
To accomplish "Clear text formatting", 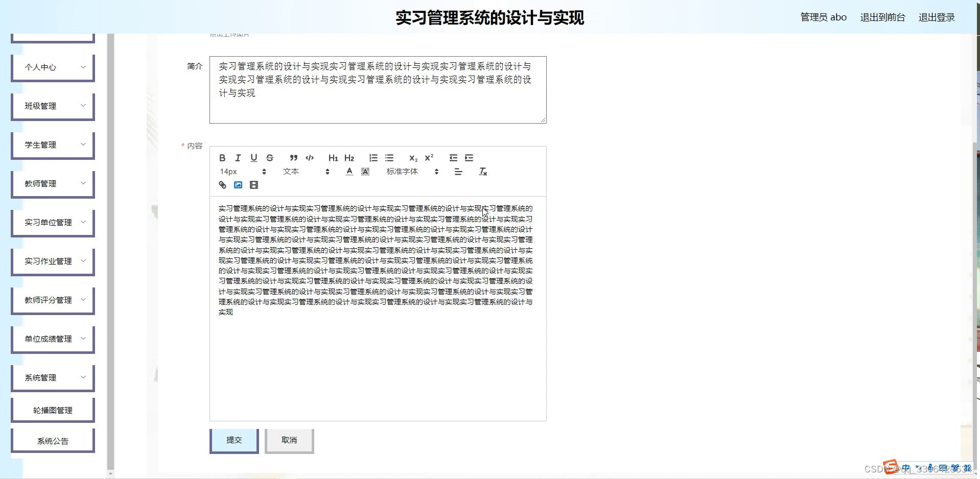I will pyautogui.click(x=483, y=172).
